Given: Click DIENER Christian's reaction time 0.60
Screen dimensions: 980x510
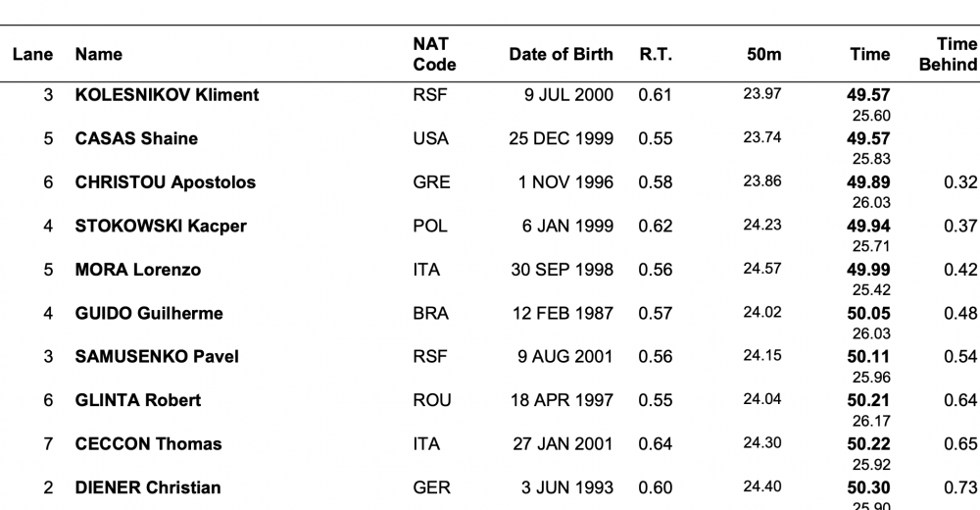Looking at the screenshot, I should point(656,487).
